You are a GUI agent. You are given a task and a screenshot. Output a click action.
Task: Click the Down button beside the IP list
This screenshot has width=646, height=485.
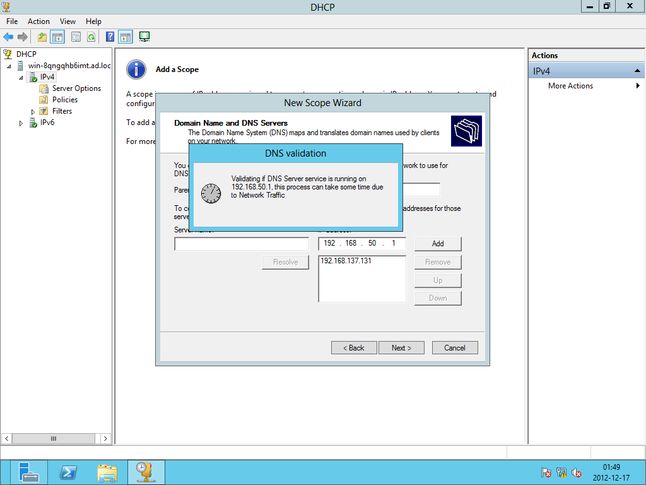[x=438, y=298]
